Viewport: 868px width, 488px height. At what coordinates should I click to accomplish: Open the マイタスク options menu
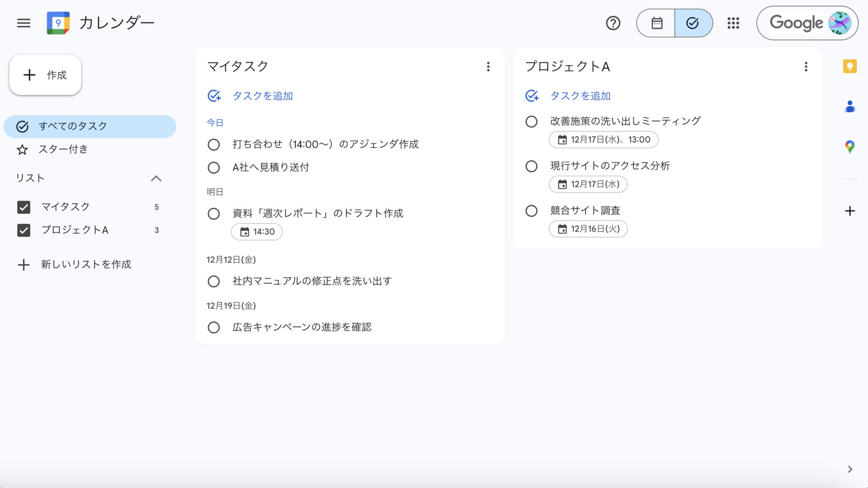point(488,66)
